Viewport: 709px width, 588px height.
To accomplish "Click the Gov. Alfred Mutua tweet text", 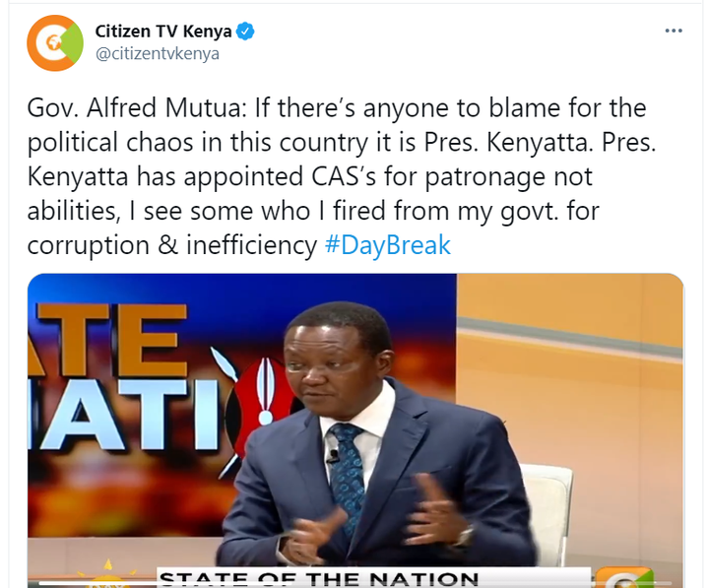I will (342, 176).
